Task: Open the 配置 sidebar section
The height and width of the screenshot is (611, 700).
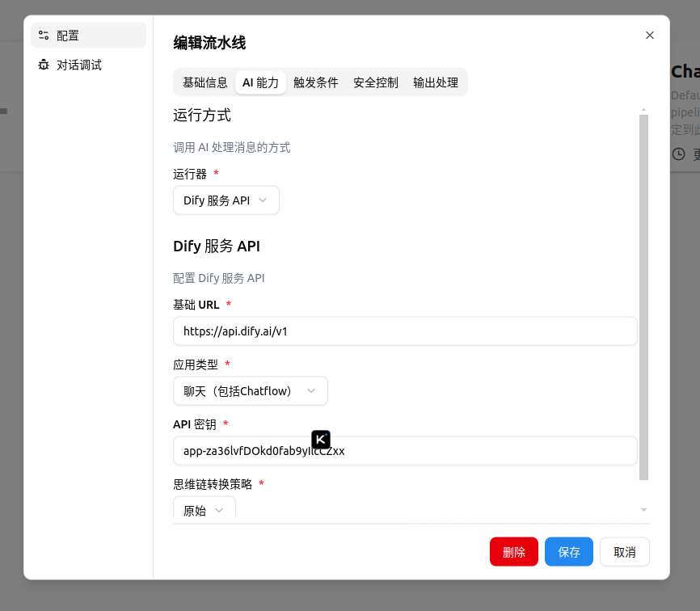Action: [x=88, y=36]
